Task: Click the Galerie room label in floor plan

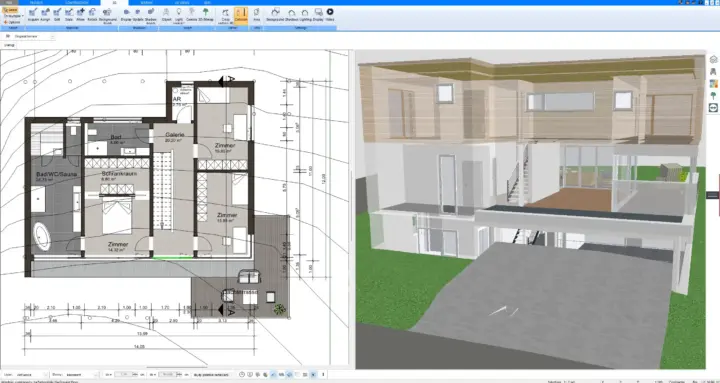Action: coord(174,137)
